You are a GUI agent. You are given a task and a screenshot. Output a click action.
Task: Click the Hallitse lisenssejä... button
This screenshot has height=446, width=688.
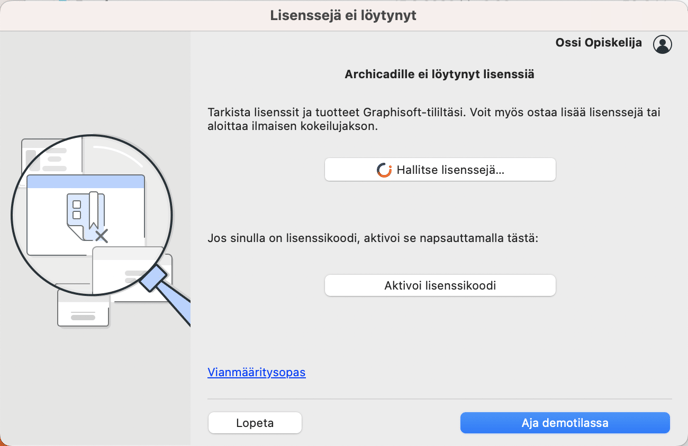click(440, 169)
